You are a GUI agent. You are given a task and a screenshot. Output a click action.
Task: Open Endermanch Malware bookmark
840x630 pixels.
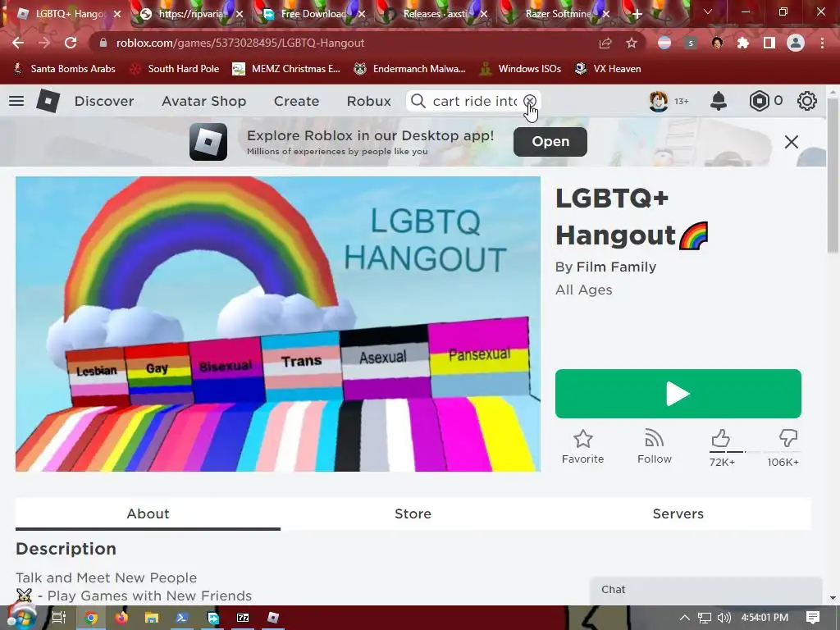tap(410, 69)
